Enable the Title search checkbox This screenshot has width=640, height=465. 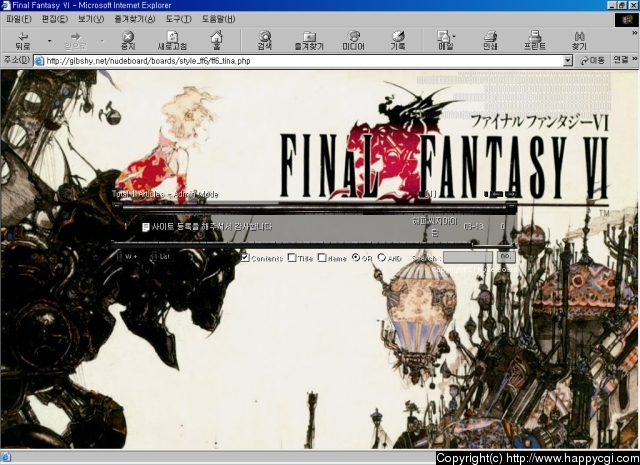click(292, 258)
